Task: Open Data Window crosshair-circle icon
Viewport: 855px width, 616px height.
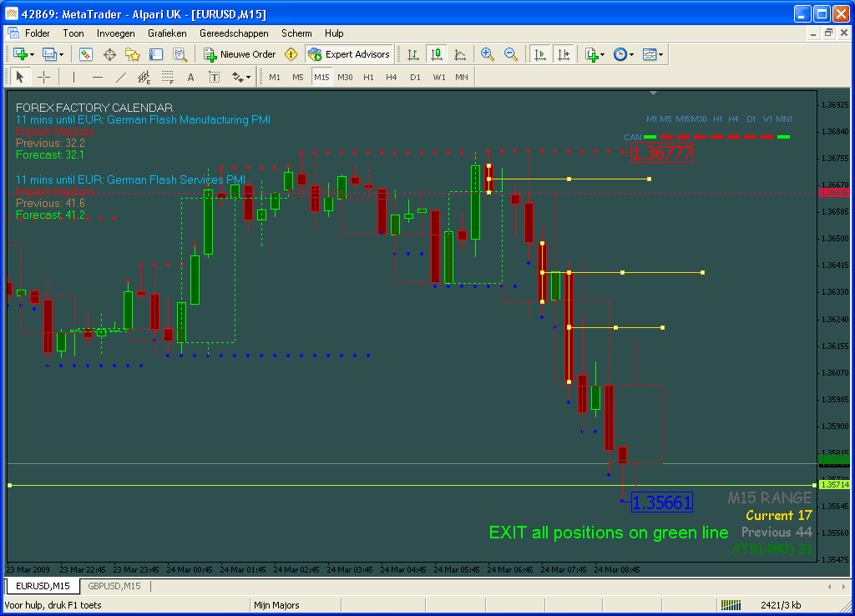Action: point(109,54)
